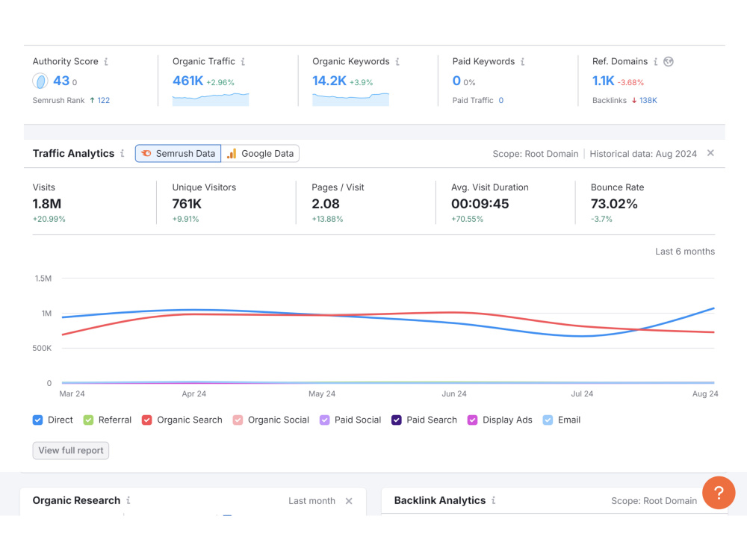Viewport: 747px width, 560px height.
Task: Switch to the Google Data tab
Action: tap(260, 153)
